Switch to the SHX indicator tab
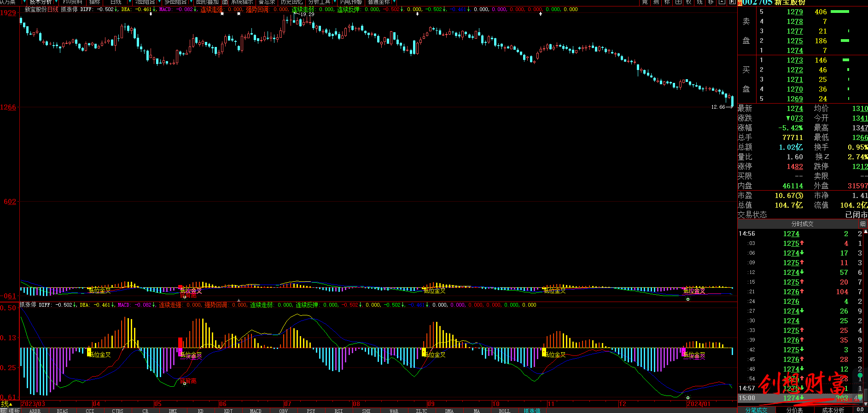The image size is (868, 413). (x=366, y=411)
